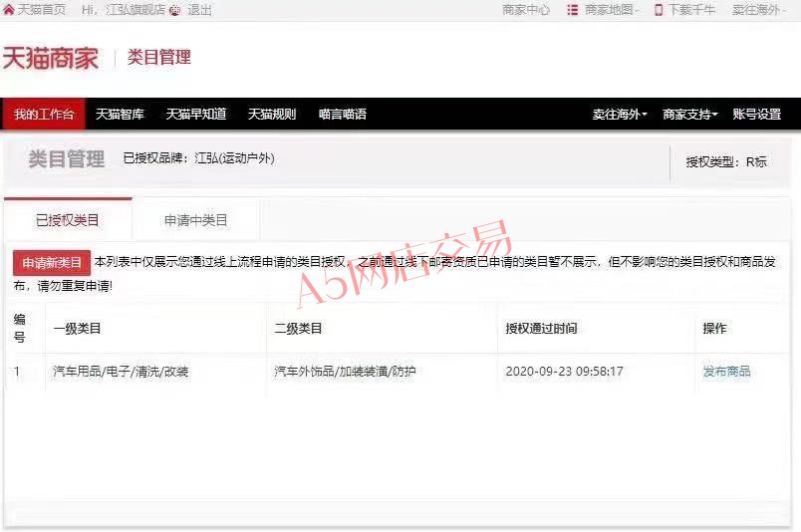The width and height of the screenshot is (801, 532).
Task: Switch to the 已授权类目 tab
Action: (x=68, y=220)
